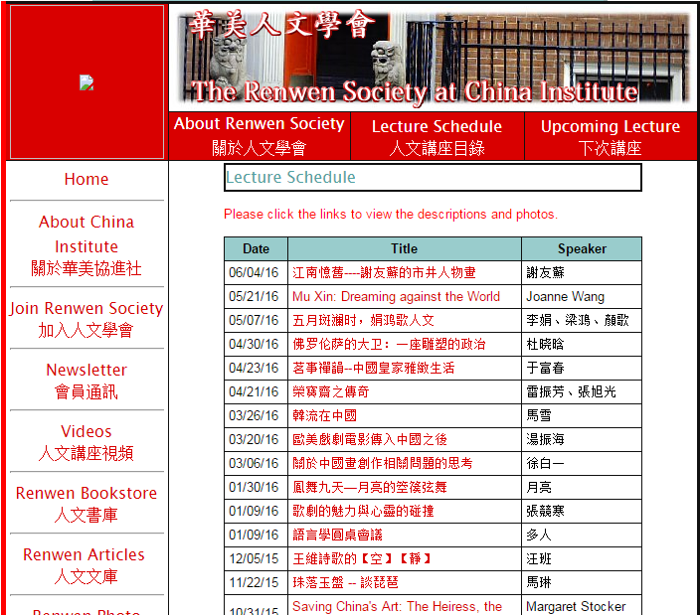Image resolution: width=700 pixels, height=615 pixels.
Task: Select the speaker cell Margaret Stocker
Action: point(582,606)
